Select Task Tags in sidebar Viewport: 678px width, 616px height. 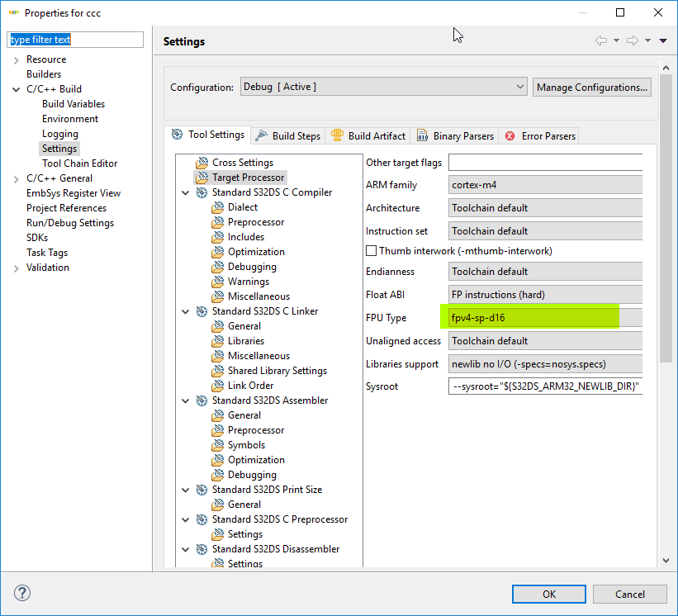tap(47, 253)
